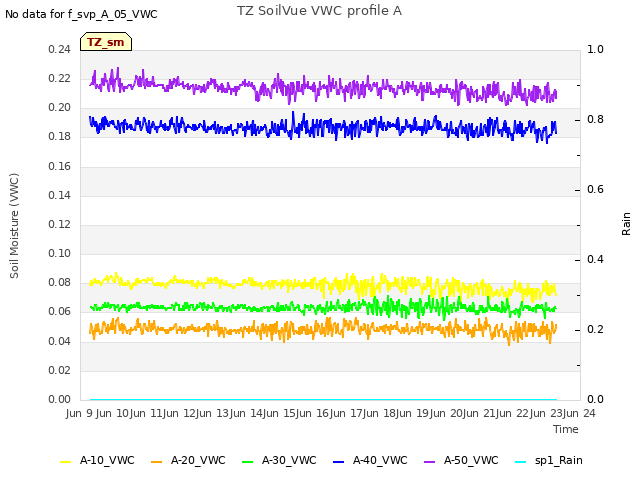Click the 0.24 left axis value
Image resolution: width=640 pixels, height=480 pixels.
click(x=59, y=49)
